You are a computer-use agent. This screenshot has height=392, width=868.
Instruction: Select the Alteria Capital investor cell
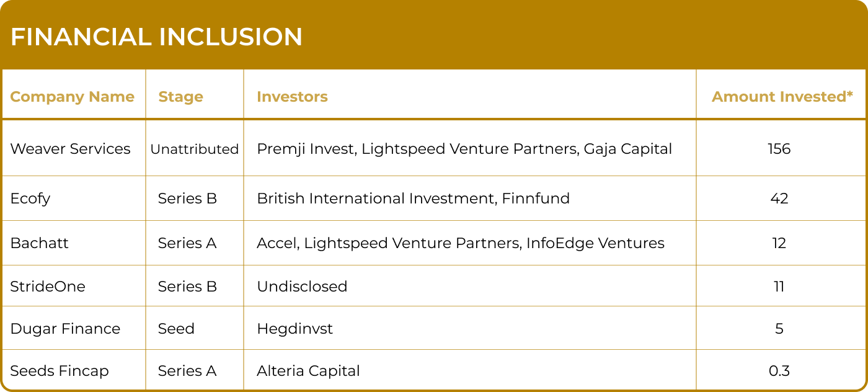coord(308,371)
